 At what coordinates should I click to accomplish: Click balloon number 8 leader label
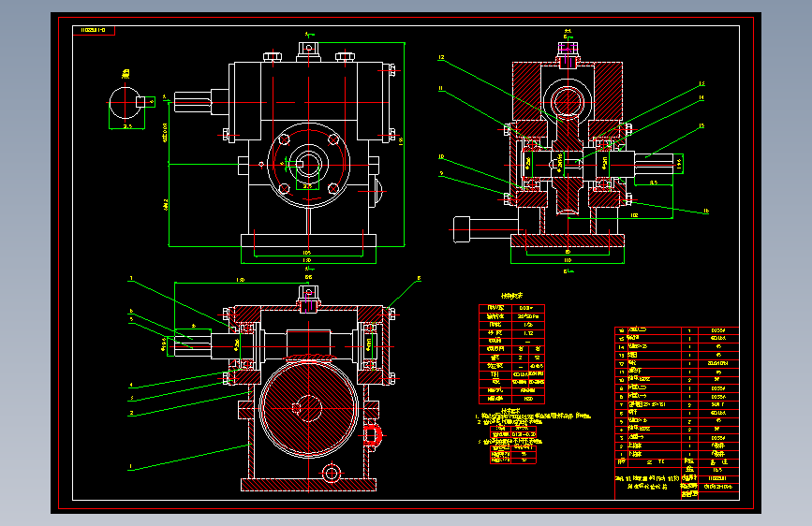click(x=419, y=279)
